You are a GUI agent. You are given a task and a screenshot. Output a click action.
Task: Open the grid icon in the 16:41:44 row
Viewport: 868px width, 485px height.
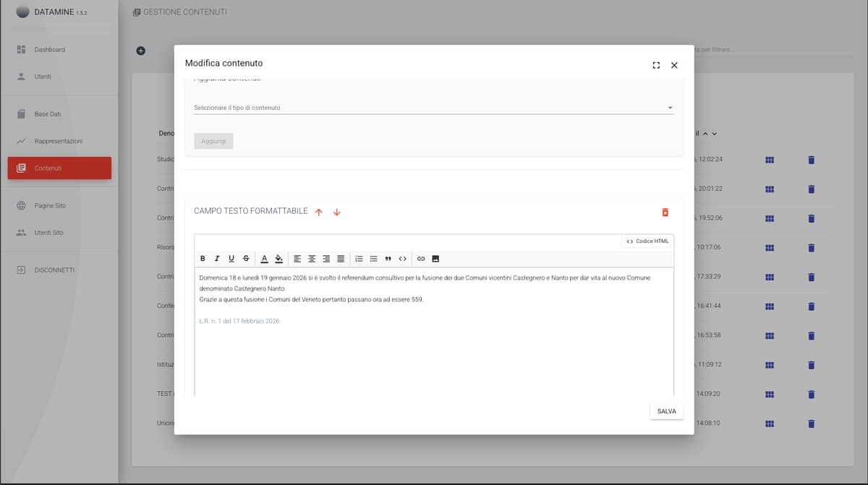point(770,306)
